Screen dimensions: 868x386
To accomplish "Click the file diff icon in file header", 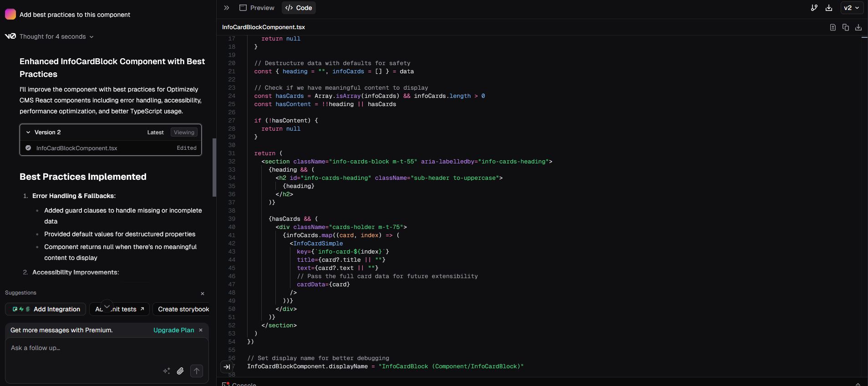I will coord(832,27).
